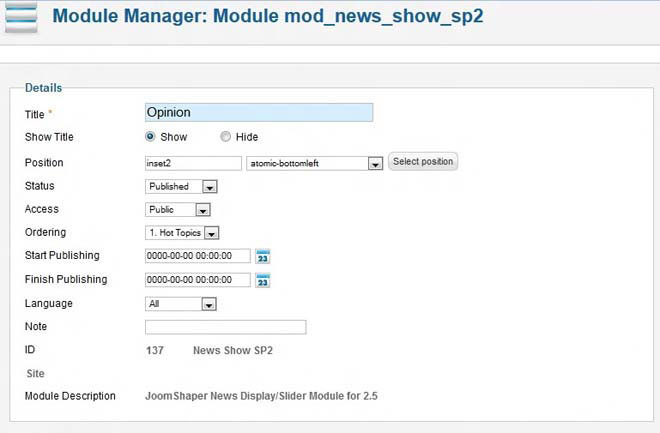This screenshot has width=660, height=433.
Task: Open the Language dropdown showing All
Action: tap(209, 305)
